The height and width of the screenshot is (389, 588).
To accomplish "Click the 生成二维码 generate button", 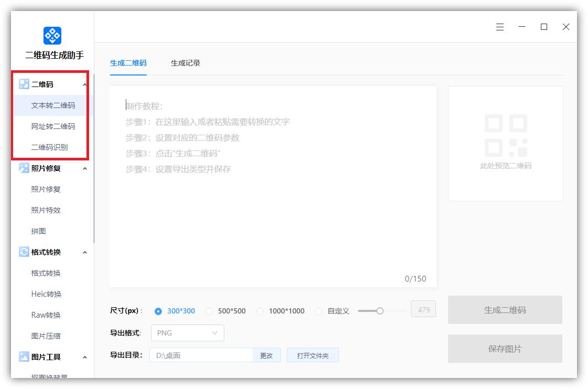I will tap(505, 310).
